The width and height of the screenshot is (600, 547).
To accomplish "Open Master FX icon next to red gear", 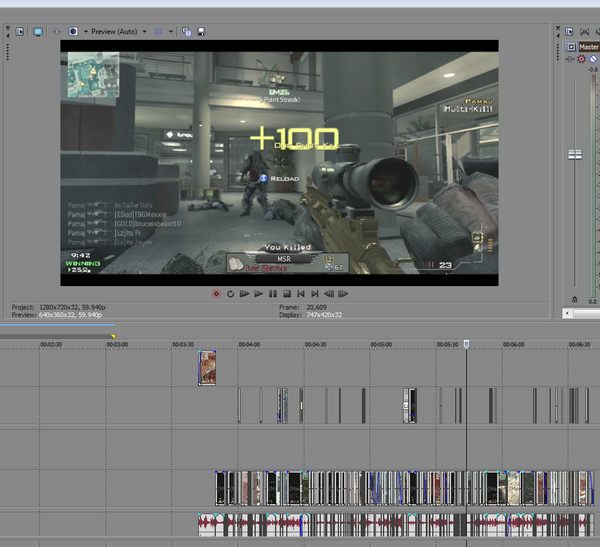I will 570,59.
